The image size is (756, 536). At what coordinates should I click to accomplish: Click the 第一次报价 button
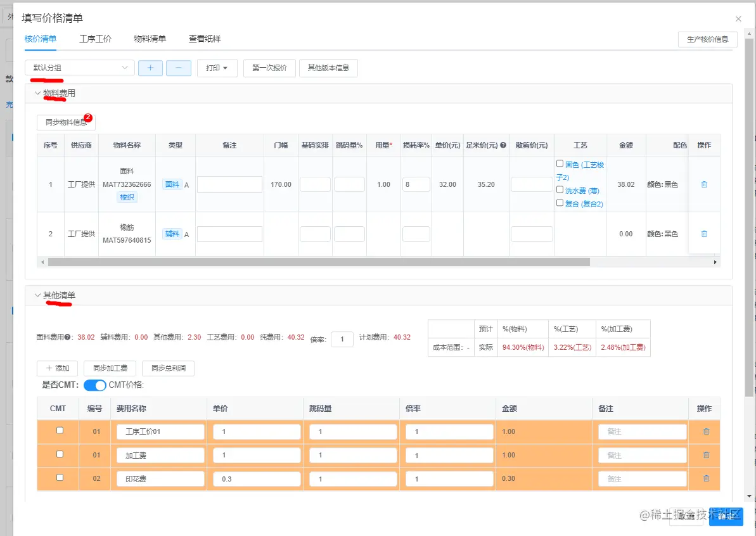click(269, 68)
